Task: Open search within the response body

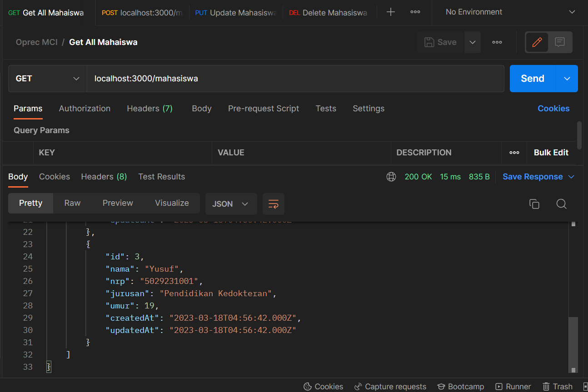Action: click(561, 204)
